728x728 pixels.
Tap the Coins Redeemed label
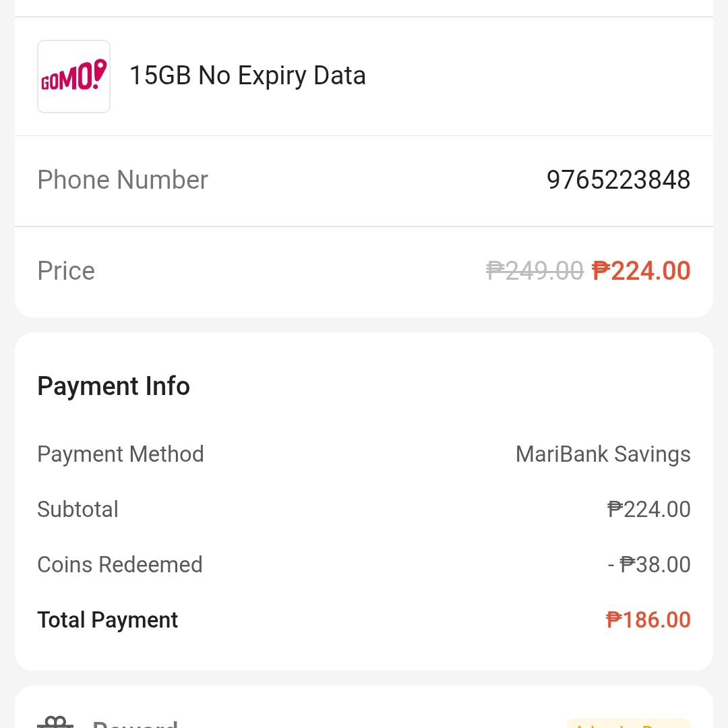tap(120, 565)
